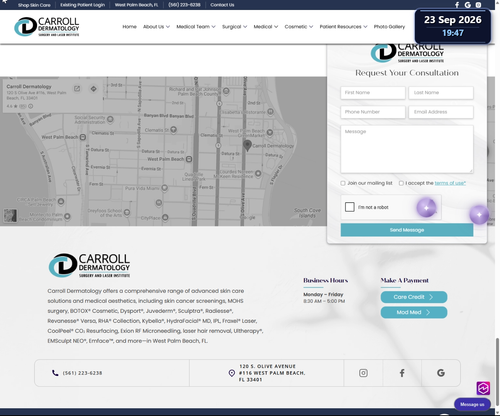This screenshot has height=416, width=500.
Task: Open the purple chat widget icon
Action: pyautogui.click(x=483, y=388)
